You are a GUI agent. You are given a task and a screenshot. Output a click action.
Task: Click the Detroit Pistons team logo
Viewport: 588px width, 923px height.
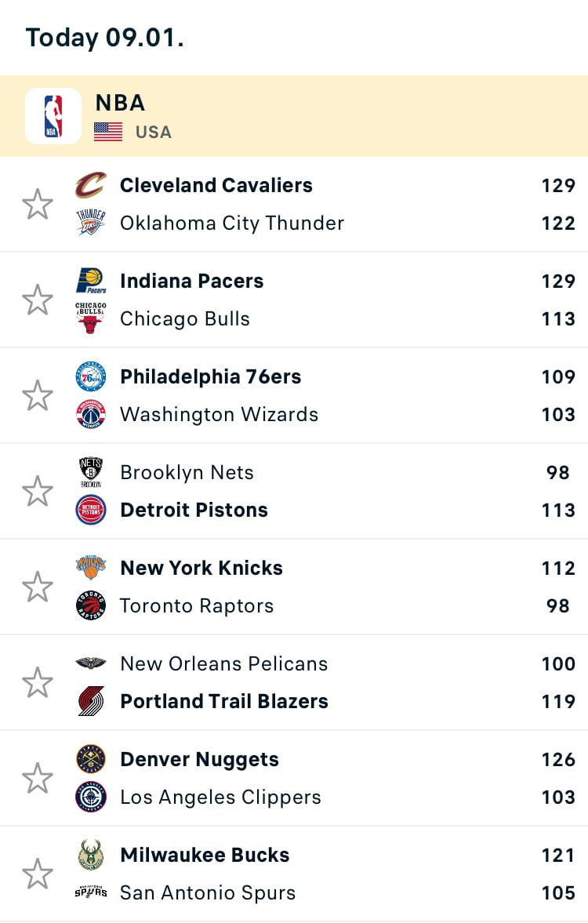[x=91, y=510]
